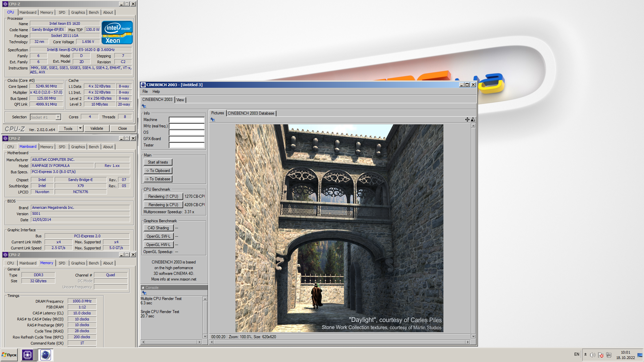This screenshot has height=362, width=644.
Task: Click To Clipboard button
Action: pos(158,171)
